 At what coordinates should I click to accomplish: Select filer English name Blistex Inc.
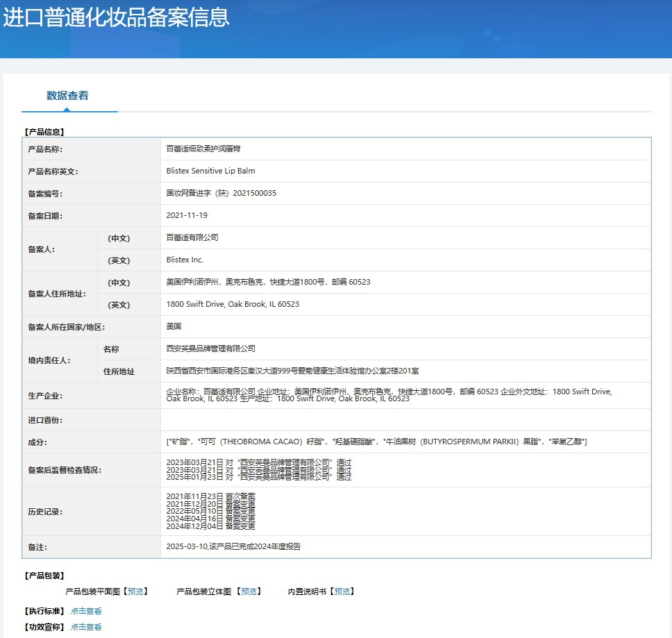coord(185,260)
